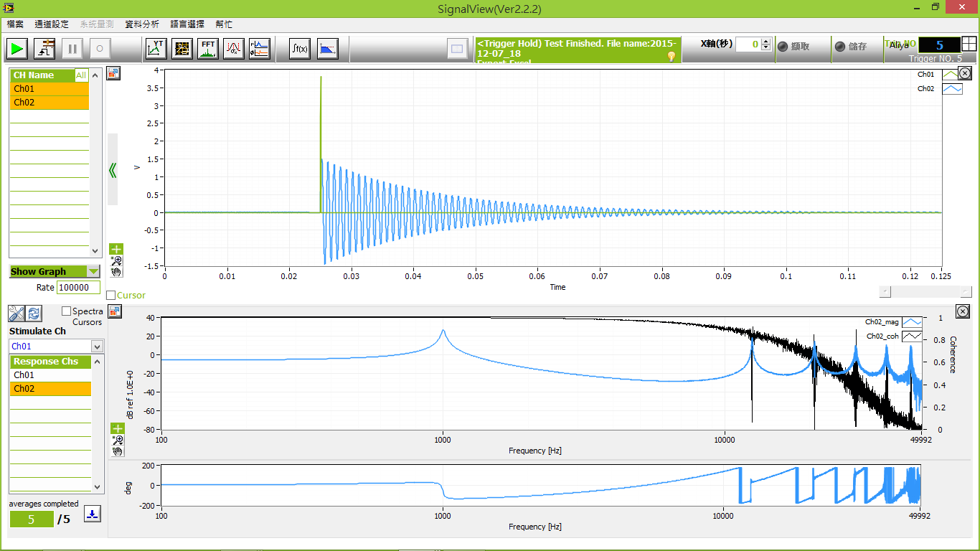Open the YT time plot view
980x551 pixels.
click(x=156, y=49)
